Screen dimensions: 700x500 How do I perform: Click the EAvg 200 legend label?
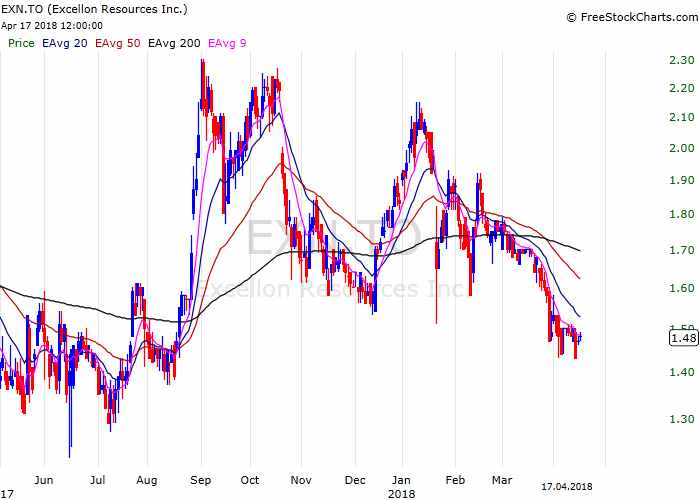click(x=174, y=43)
